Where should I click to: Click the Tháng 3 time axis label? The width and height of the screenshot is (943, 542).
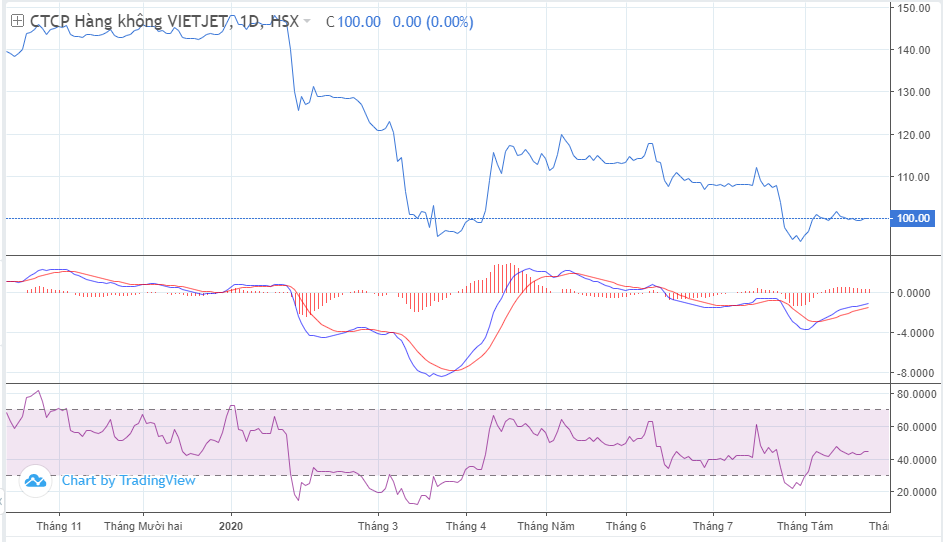(x=378, y=526)
